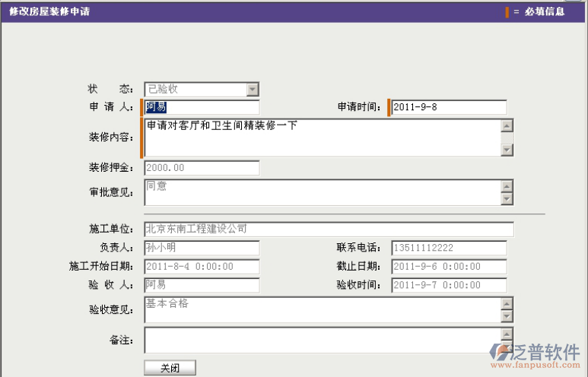Click the up scroll arrow in 装修内容
This screenshot has width=588, height=377.
tap(507, 125)
